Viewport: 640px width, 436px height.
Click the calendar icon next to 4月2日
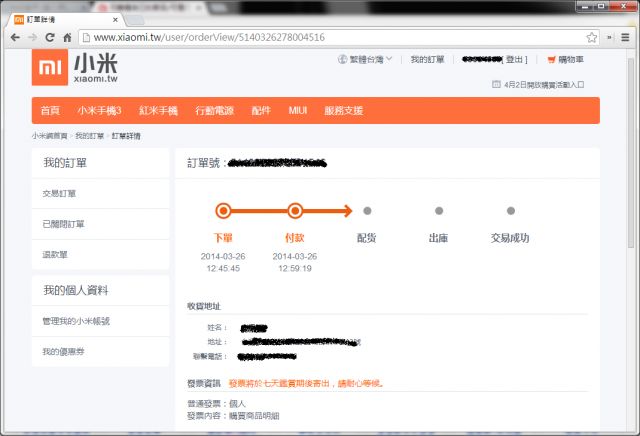[496, 84]
